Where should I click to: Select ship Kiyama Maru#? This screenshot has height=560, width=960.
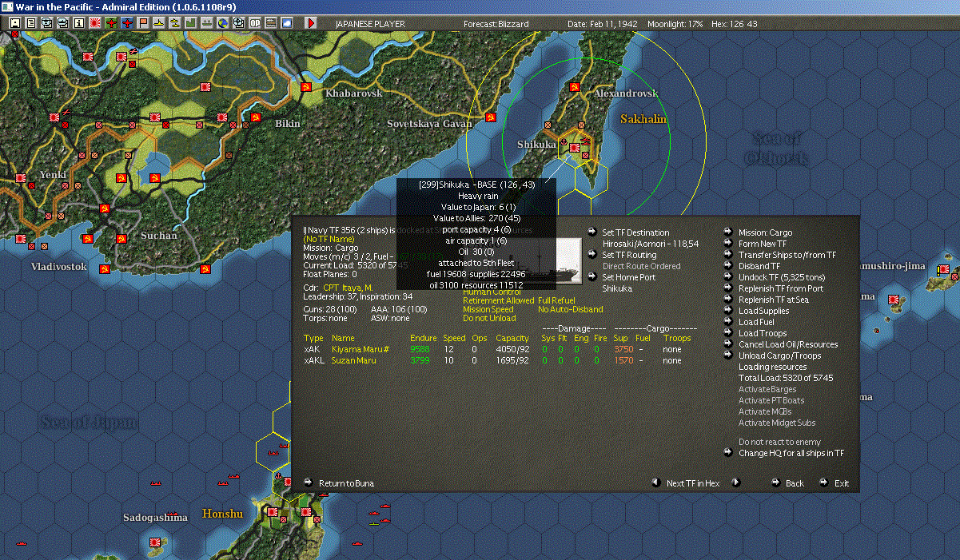360,349
